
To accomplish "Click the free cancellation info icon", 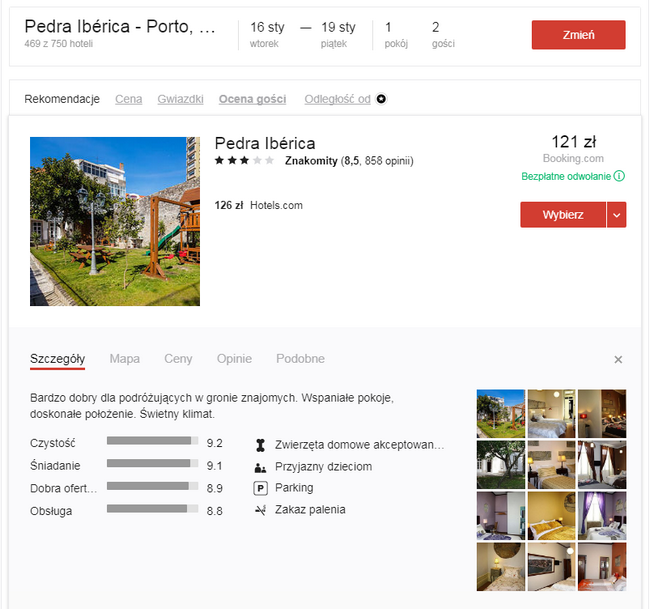I will click(x=619, y=177).
